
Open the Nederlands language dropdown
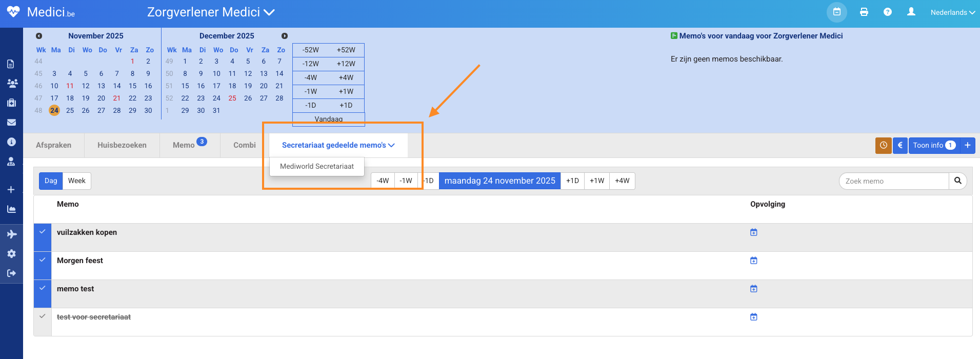click(952, 12)
